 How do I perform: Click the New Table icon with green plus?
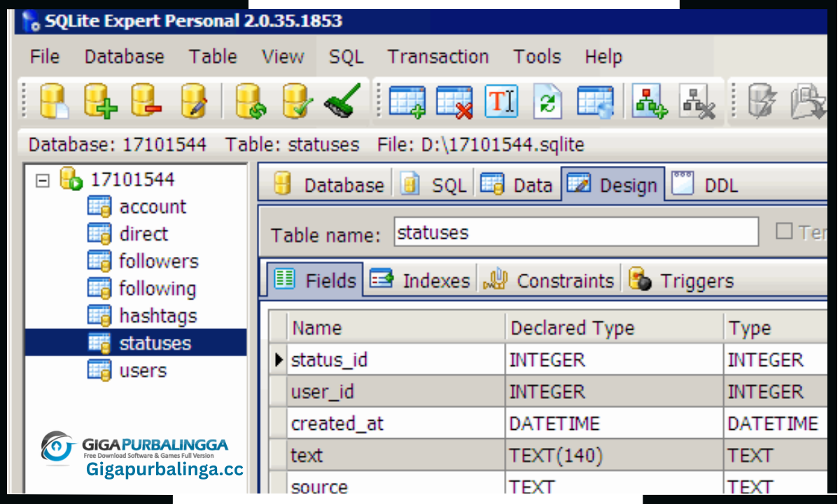coord(407,102)
